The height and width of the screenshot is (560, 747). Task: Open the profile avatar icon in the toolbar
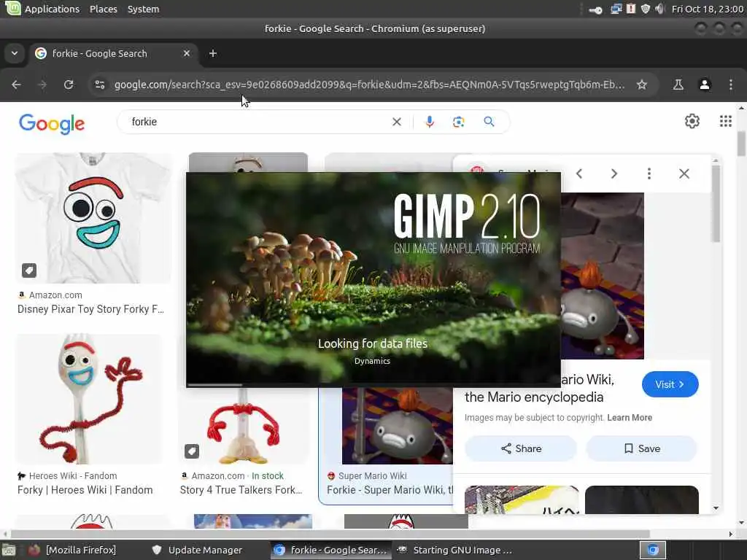[705, 85]
